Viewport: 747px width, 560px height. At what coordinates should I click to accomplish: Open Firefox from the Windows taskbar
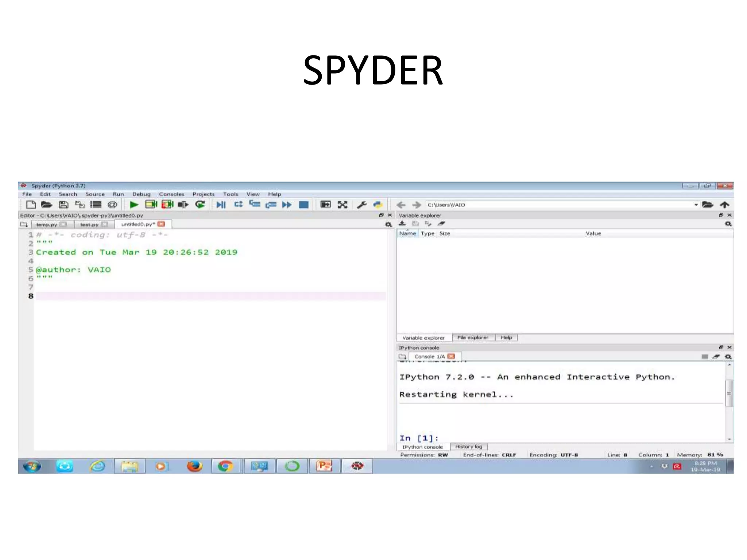[x=194, y=466]
